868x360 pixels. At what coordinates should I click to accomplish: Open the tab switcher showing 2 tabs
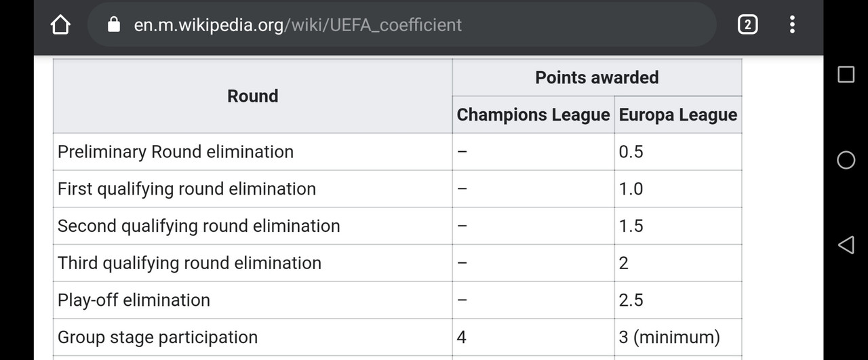click(747, 25)
